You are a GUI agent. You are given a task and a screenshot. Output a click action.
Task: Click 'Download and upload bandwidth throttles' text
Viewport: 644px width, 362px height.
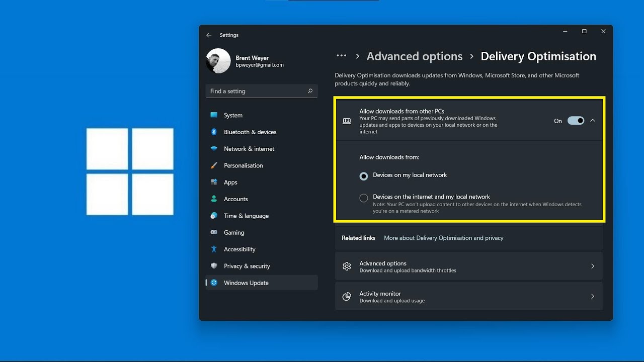[408, 270]
